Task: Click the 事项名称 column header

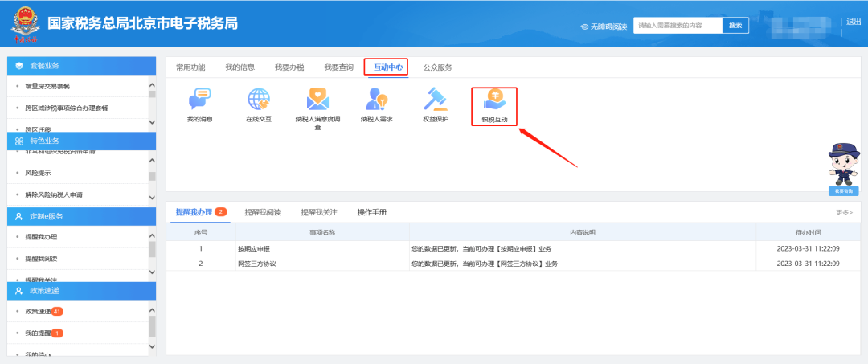Action: pyautogui.click(x=322, y=232)
